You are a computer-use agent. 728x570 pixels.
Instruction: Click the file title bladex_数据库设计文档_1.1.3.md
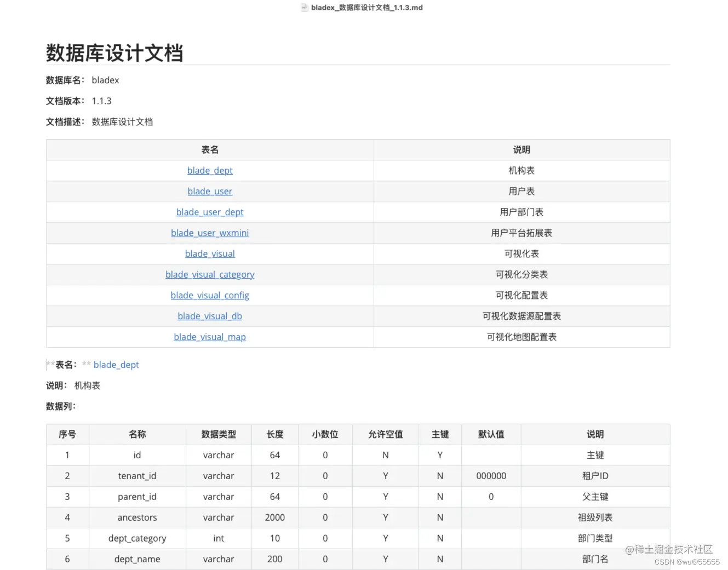pyautogui.click(x=366, y=8)
